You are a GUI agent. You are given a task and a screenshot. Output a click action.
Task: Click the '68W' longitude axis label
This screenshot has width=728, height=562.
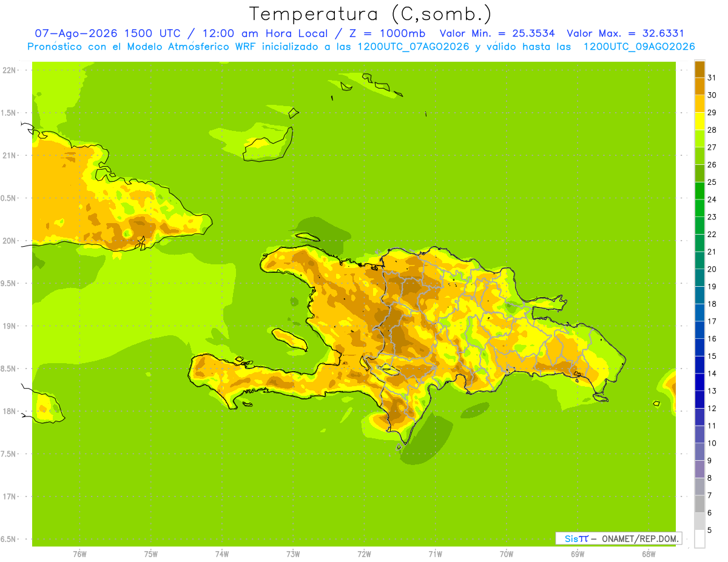tap(649, 554)
